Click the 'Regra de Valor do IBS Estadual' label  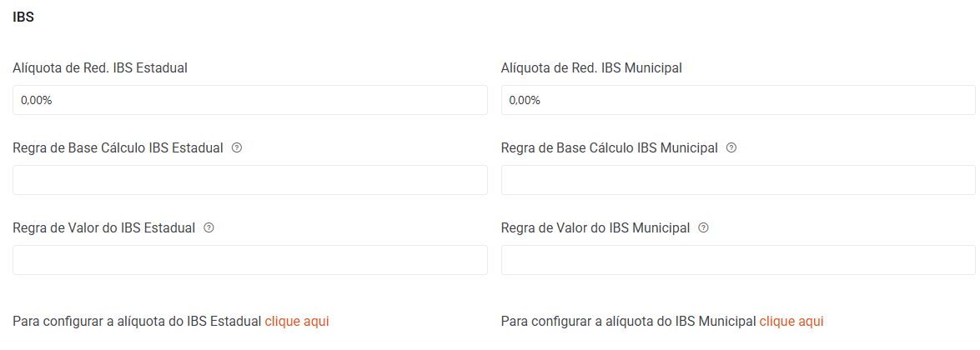pyautogui.click(x=103, y=228)
